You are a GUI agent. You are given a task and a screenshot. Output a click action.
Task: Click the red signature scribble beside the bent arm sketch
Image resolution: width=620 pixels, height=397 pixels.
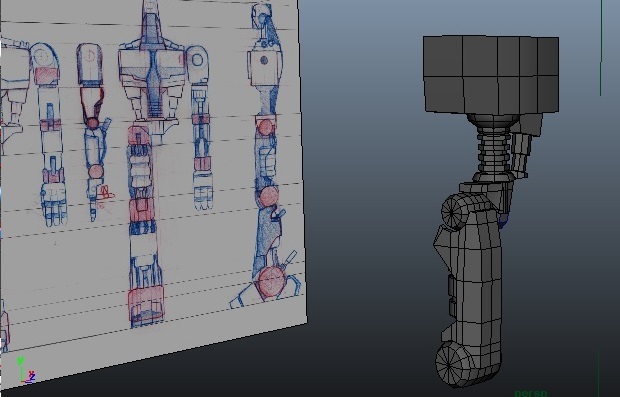point(105,194)
